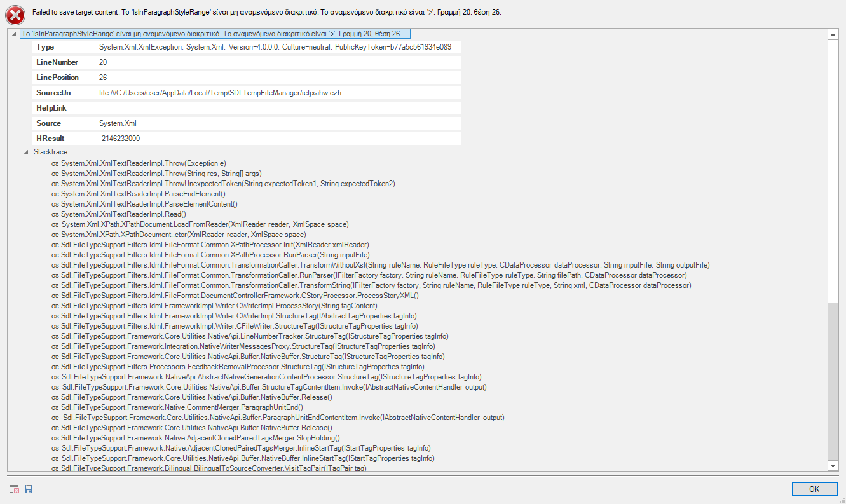Select the ParseEndElement() stack line
The height and width of the screenshot is (504, 846).
click(139, 194)
